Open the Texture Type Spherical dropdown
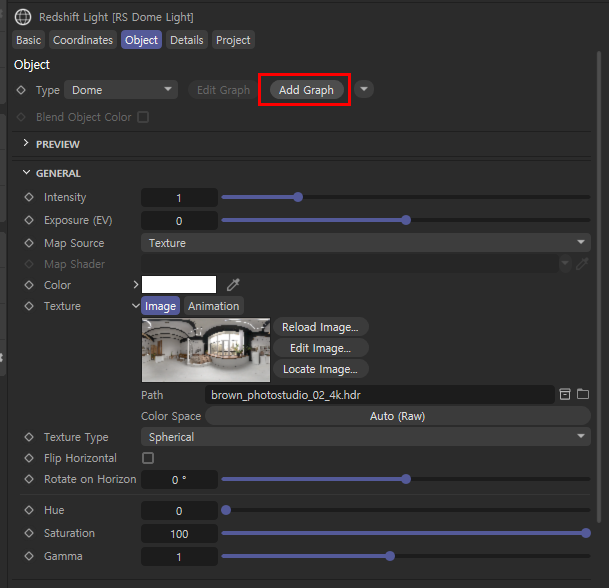The width and height of the screenshot is (609, 588). [366, 437]
